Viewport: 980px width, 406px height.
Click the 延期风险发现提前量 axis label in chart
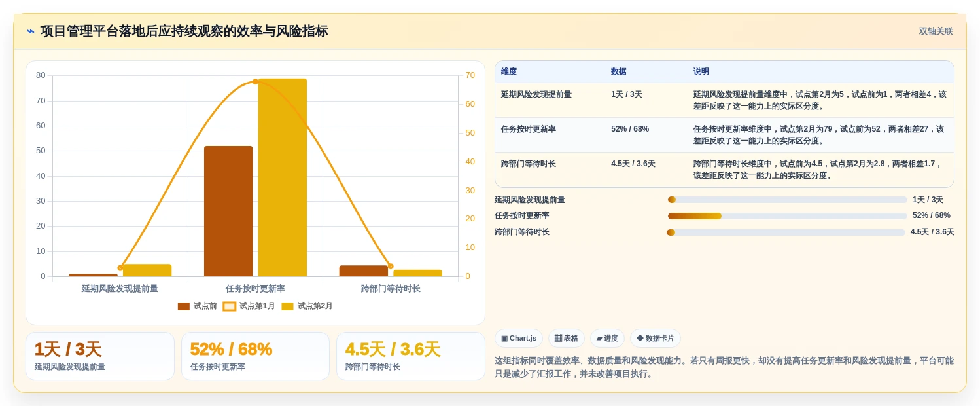(120, 288)
